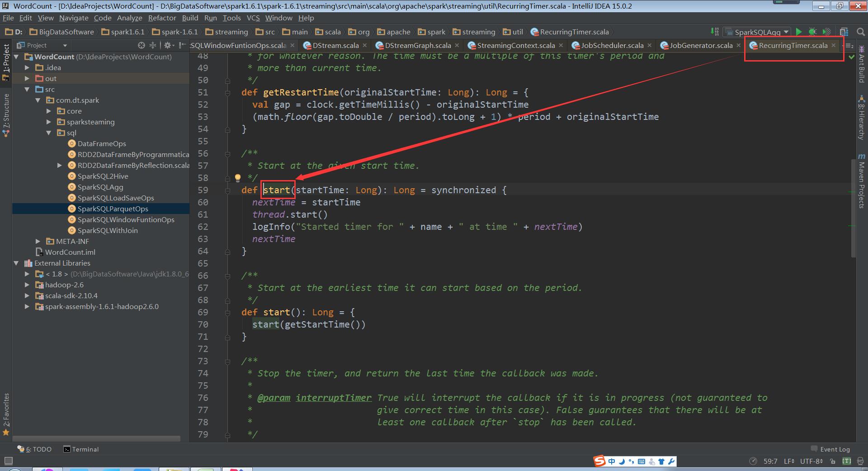Toggle Sogou Chinese/English mode
Viewport: 868px width, 471px height.
612,461
